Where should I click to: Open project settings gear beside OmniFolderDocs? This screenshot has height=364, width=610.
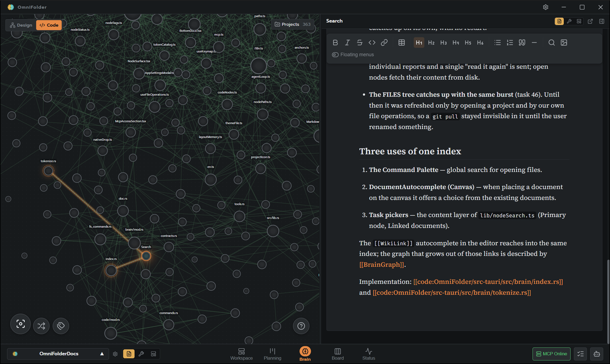tap(115, 354)
